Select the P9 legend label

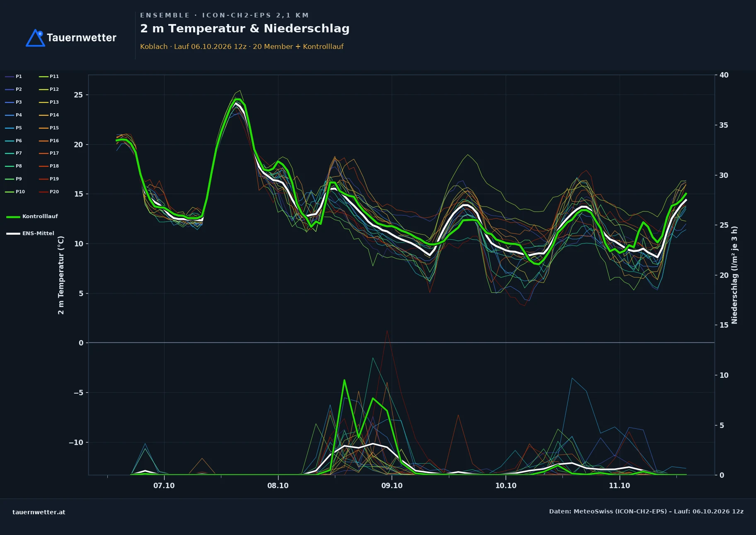[19, 179]
